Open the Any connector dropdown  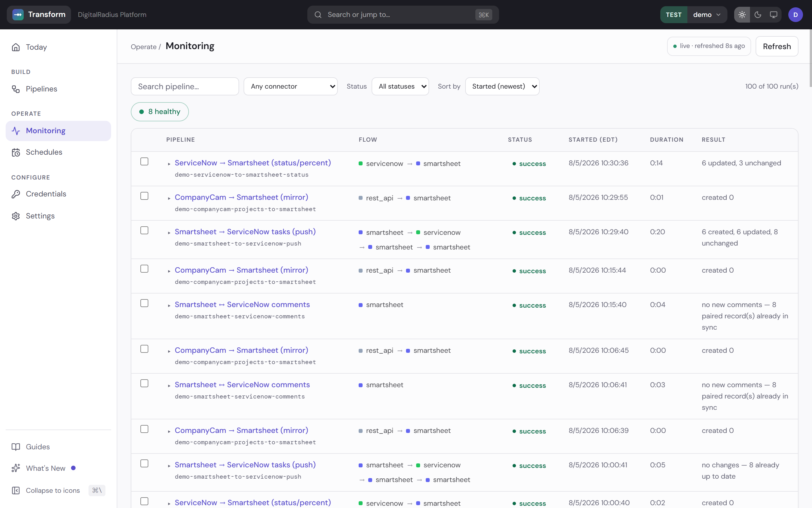tap(291, 86)
